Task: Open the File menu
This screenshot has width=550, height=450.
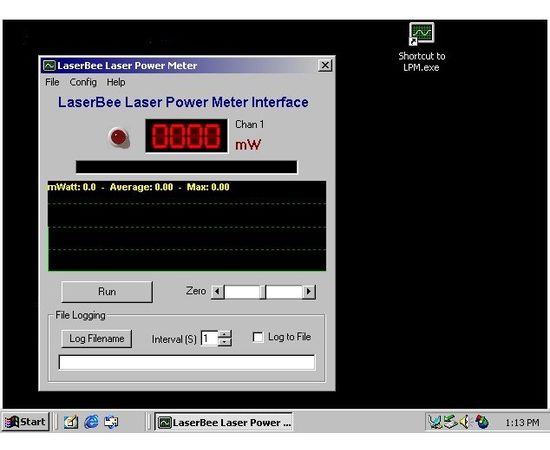Action: pyautogui.click(x=52, y=82)
